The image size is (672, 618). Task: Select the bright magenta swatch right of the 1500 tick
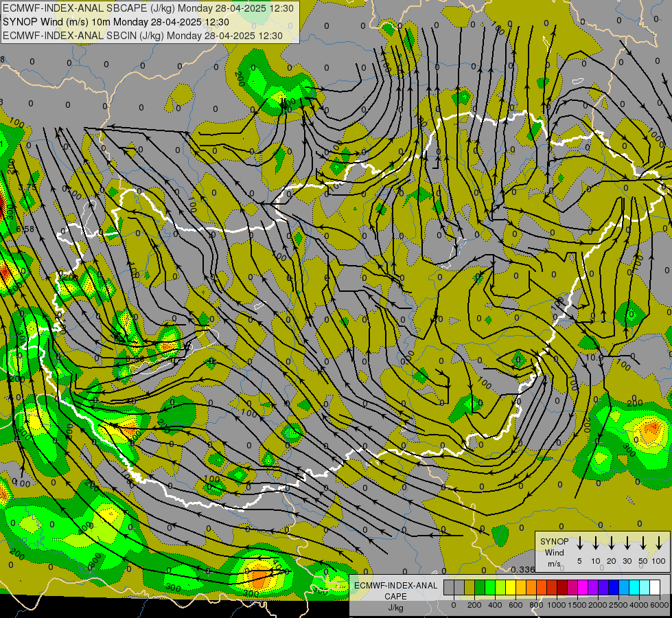(x=583, y=587)
